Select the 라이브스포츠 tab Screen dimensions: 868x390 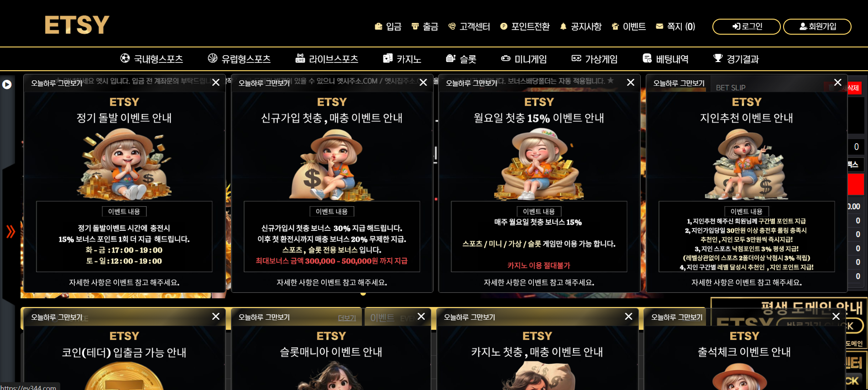click(x=327, y=59)
